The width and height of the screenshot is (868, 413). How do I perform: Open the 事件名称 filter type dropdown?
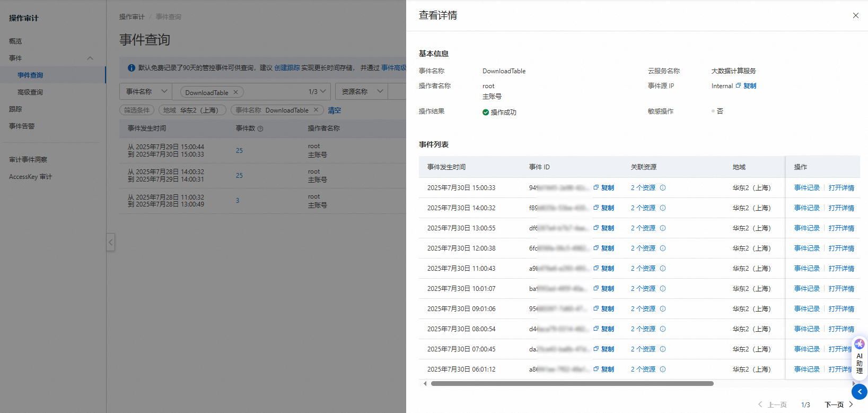(145, 91)
